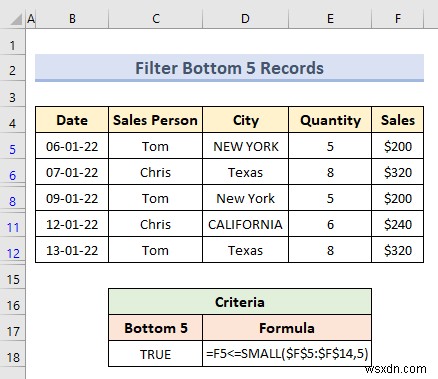Select the Texas cell in row 12
The width and height of the screenshot is (438, 379).
point(245,250)
